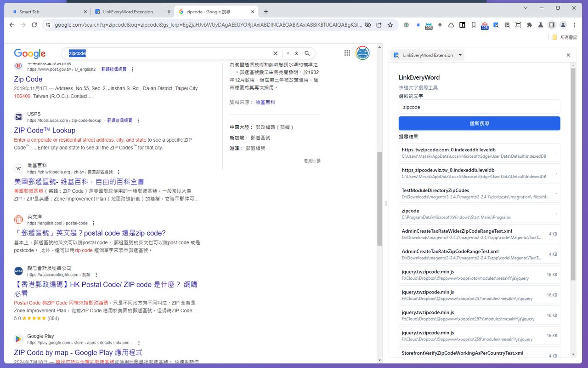The image size is (588, 368).
Task: Open jquery.twzipcode.min.js in xt259 folder
Action: click(479, 336)
